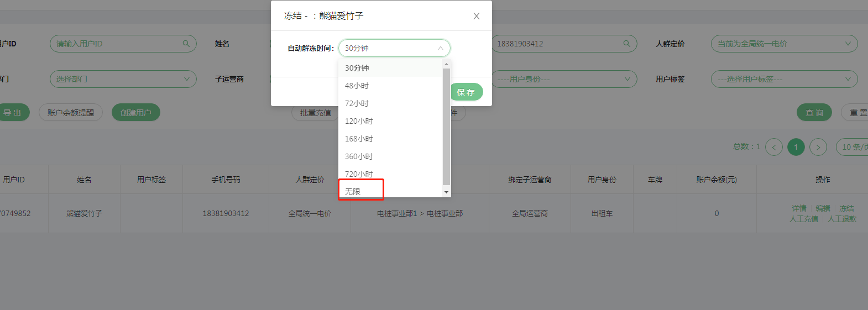Select 无限 option from the list

tap(353, 191)
